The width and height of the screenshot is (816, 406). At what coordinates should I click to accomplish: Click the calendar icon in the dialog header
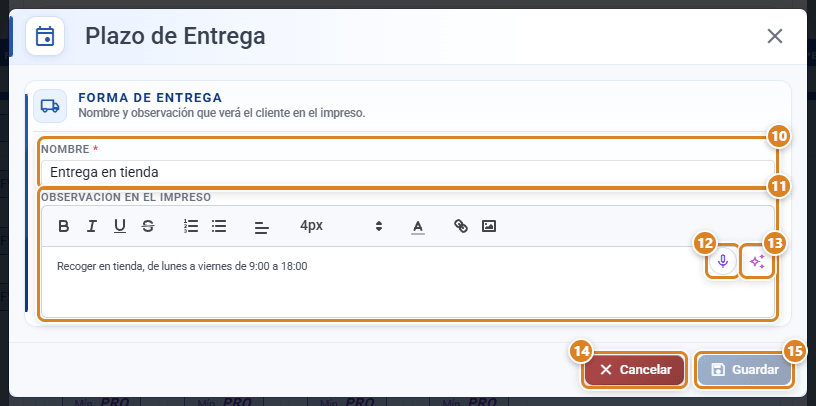pyautogui.click(x=45, y=36)
